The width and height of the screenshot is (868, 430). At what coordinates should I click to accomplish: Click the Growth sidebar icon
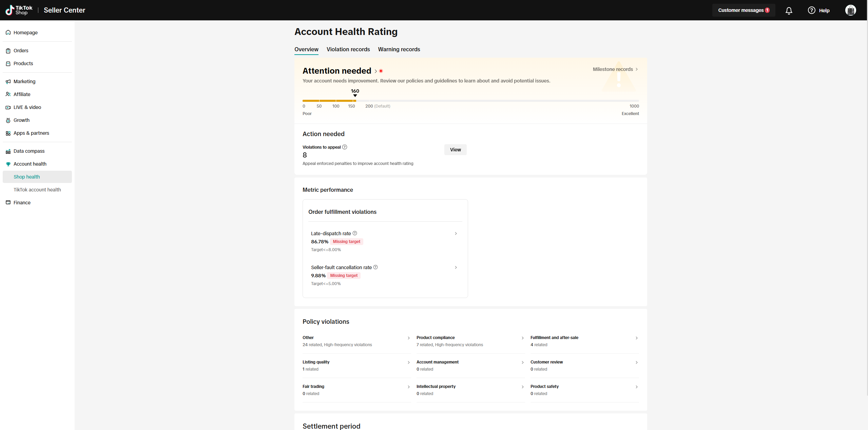coord(8,120)
